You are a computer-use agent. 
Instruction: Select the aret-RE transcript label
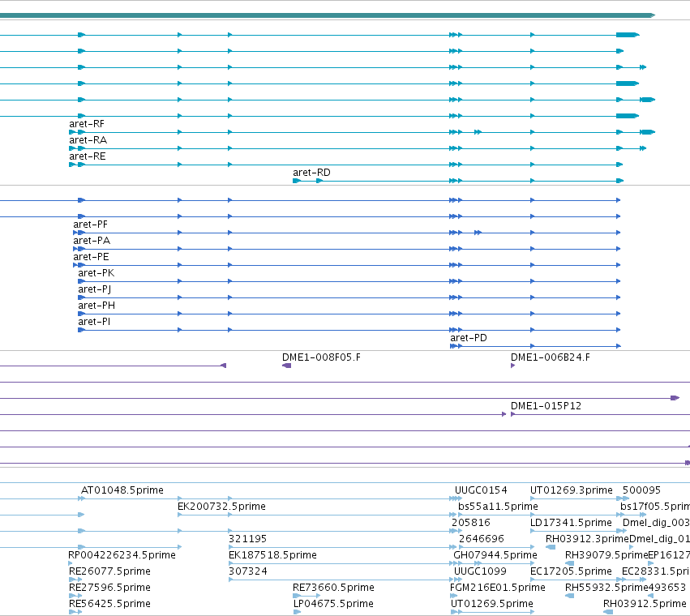click(x=88, y=156)
